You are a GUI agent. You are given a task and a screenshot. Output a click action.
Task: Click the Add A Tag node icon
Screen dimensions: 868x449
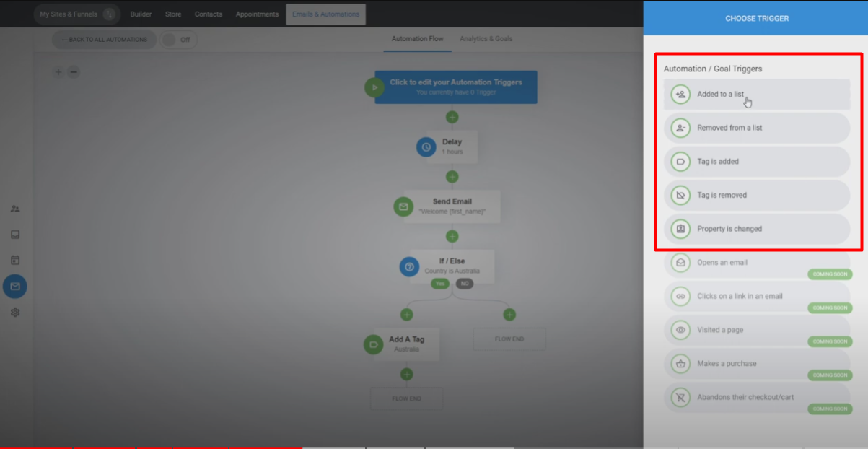(x=374, y=344)
